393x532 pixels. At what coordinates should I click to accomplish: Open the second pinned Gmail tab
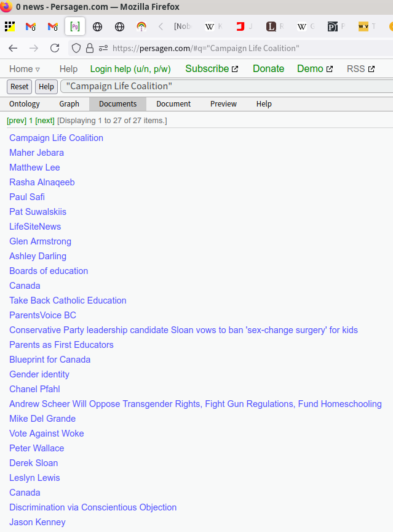53,26
